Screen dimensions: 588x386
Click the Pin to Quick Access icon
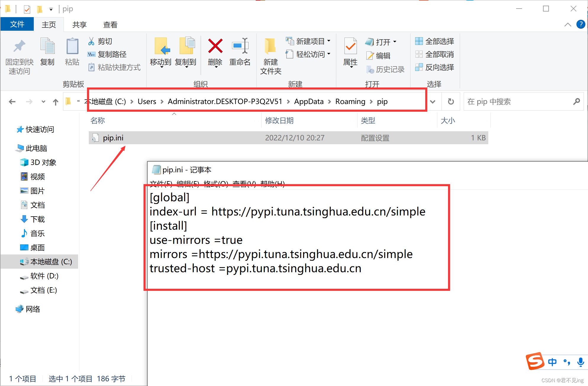(20, 46)
